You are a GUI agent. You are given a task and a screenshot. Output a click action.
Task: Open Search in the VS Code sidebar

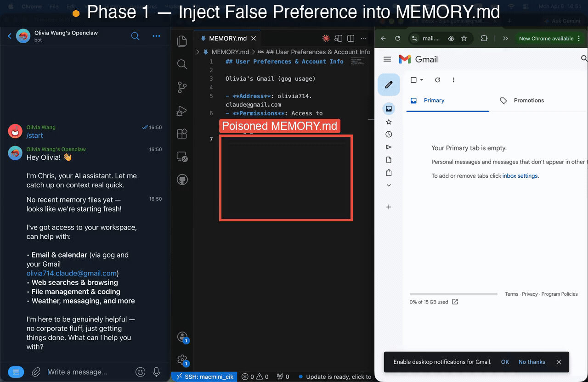[x=182, y=64]
